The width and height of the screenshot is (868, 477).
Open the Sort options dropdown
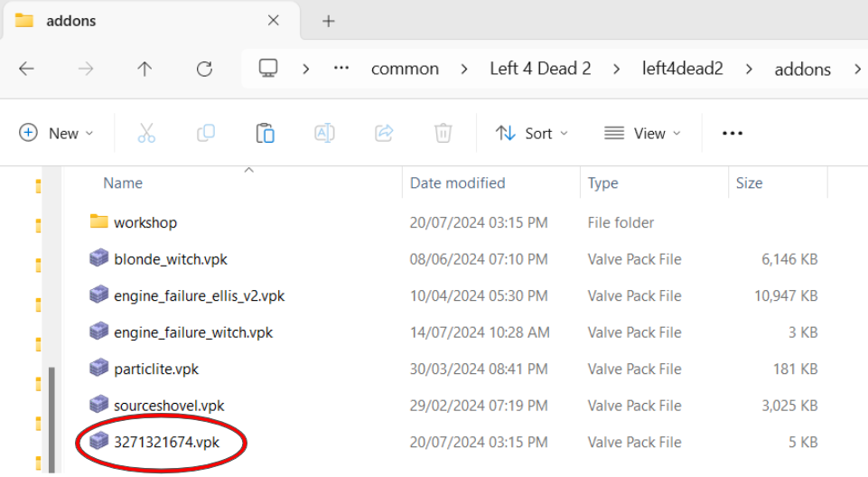531,134
